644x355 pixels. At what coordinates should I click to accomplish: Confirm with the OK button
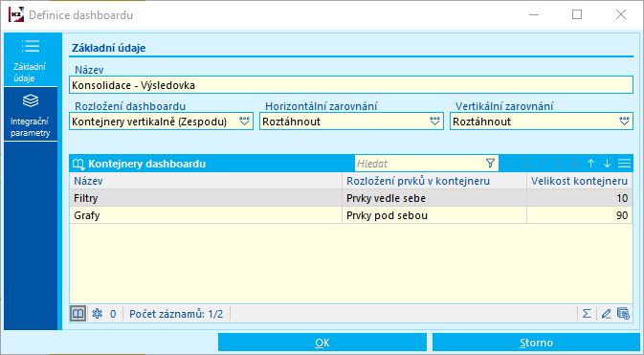322,343
